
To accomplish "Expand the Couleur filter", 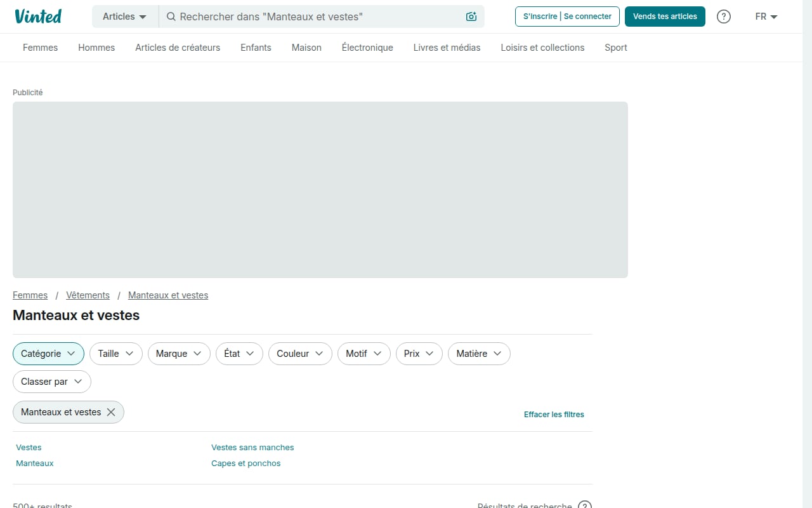I will click(x=300, y=354).
